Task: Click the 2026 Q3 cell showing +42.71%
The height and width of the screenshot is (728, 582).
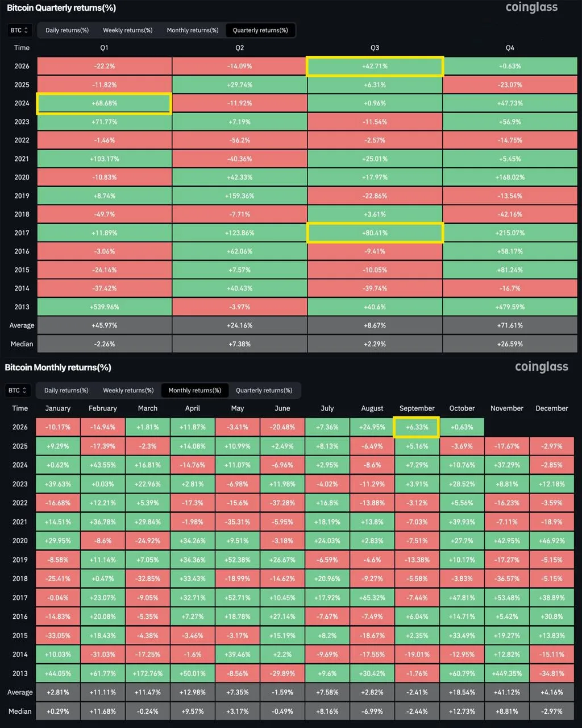Action: (375, 66)
